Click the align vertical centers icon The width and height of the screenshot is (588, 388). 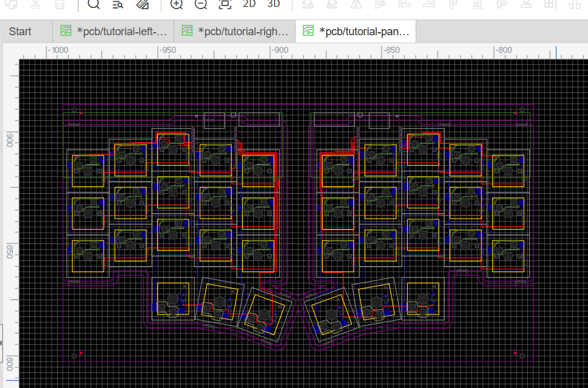point(525,4)
